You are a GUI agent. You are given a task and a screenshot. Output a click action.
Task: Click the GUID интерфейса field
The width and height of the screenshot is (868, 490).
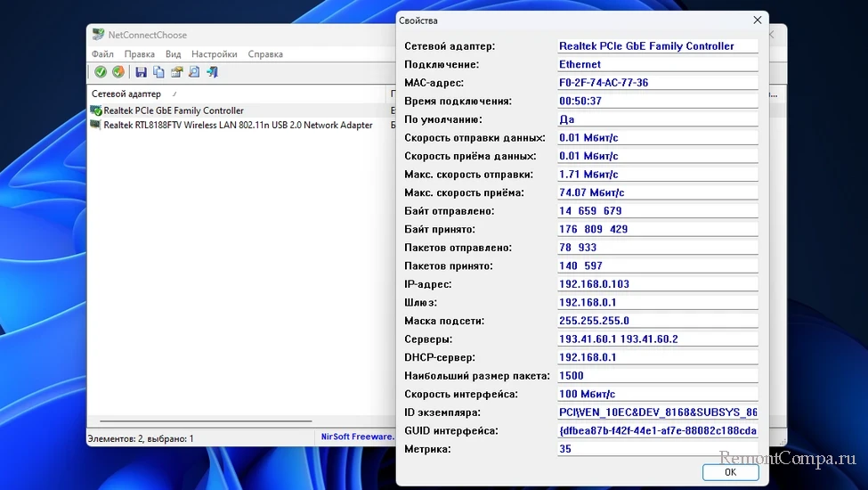click(658, 430)
